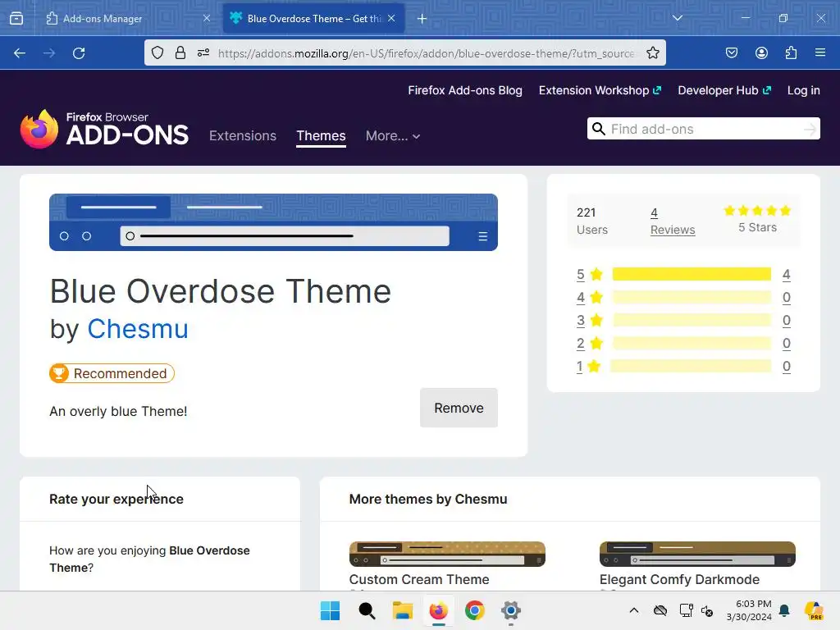The height and width of the screenshot is (630, 840).
Task: Open the Firefox account icon
Action: tap(762, 52)
